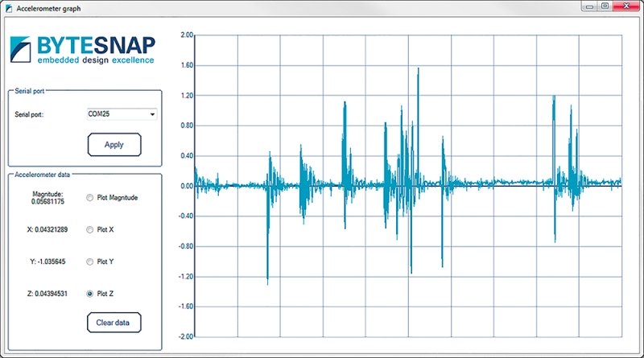Click the Z: 0.04394531 reading
This screenshot has width=644, height=358.
(x=47, y=294)
